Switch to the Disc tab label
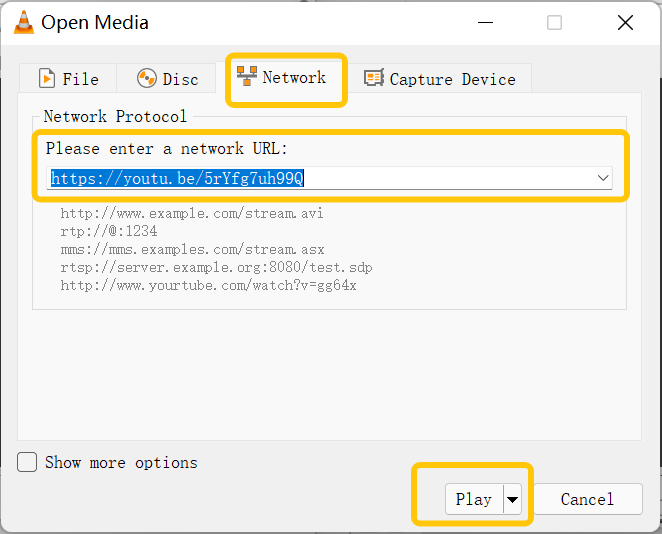Image resolution: width=662 pixels, height=534 pixels. click(x=181, y=79)
